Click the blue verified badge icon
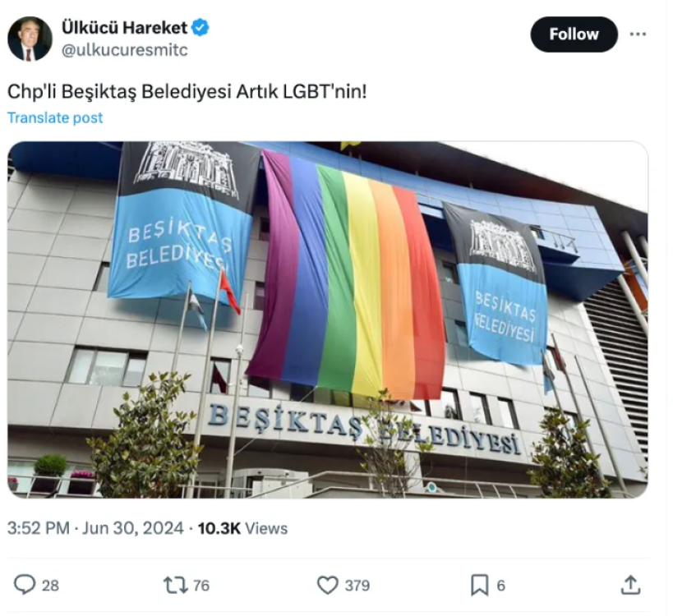The image size is (673, 616). point(200,27)
